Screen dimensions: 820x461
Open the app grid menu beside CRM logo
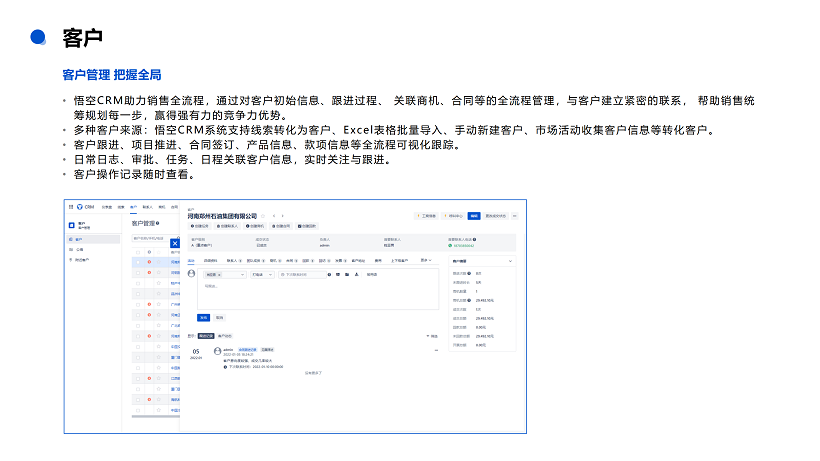[x=71, y=207]
